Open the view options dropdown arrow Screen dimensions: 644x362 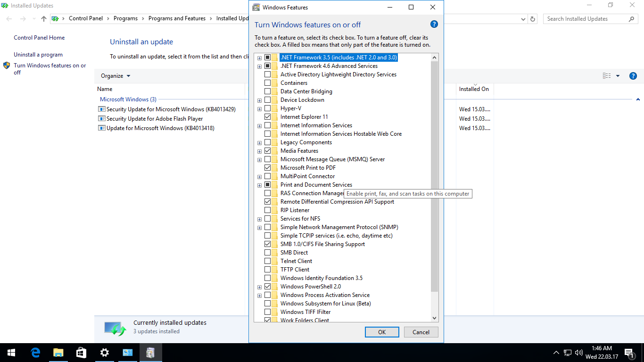618,76
